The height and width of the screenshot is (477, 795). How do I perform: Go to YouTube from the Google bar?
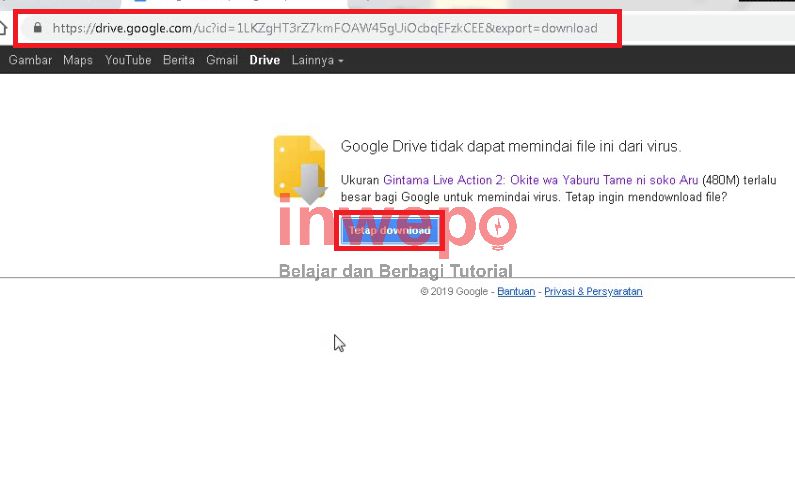point(128,60)
